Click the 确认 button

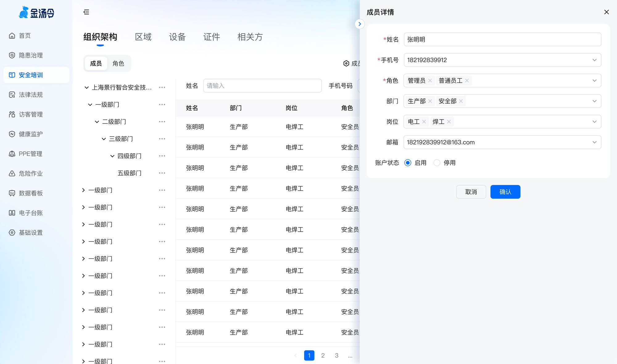tap(505, 192)
